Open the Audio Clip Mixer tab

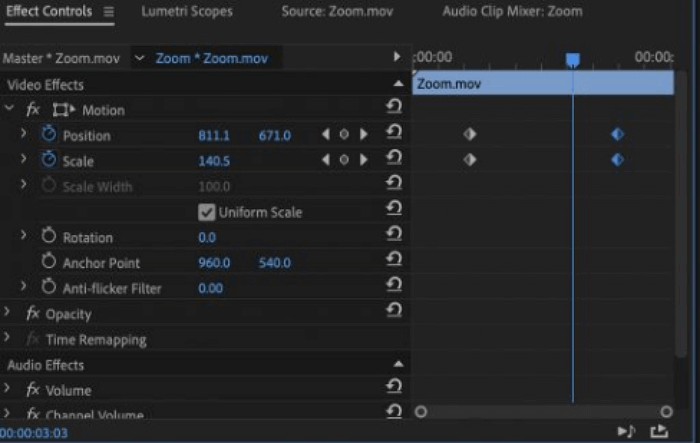click(x=512, y=12)
